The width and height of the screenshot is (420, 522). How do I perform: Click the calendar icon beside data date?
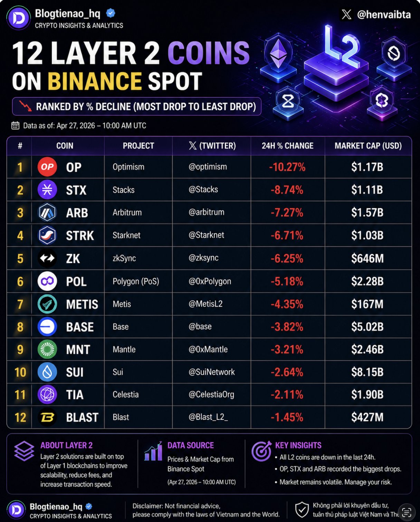(x=15, y=125)
